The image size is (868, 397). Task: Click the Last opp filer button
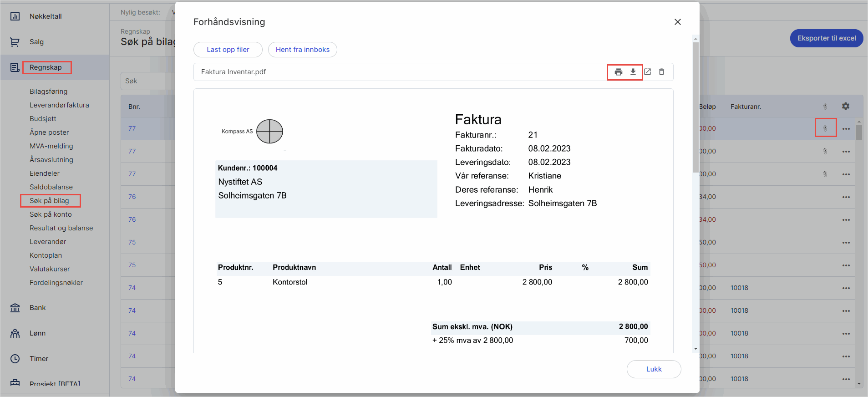(228, 50)
